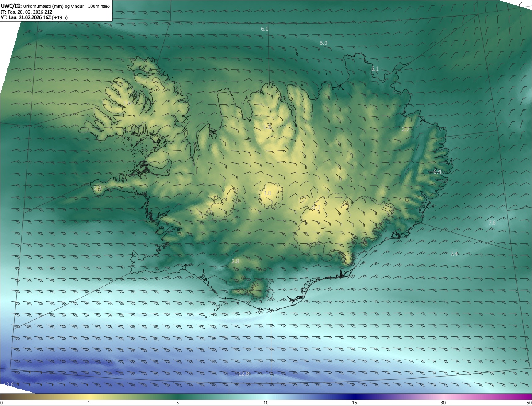Screen dimensions: 532x406
Task: Click the 2.8 value label
Action: point(235,261)
